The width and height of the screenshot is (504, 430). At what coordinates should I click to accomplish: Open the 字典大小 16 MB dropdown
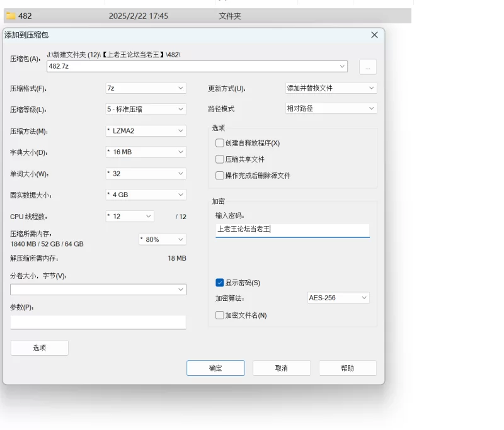click(x=146, y=152)
